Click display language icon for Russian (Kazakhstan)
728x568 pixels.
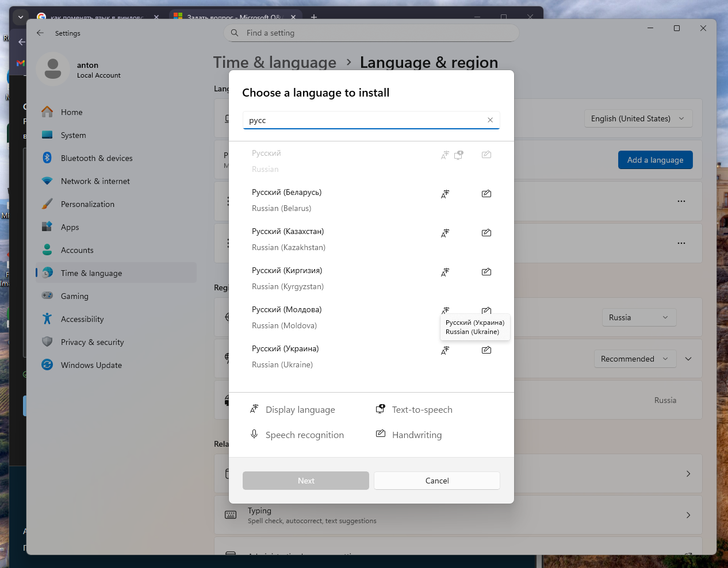point(445,233)
